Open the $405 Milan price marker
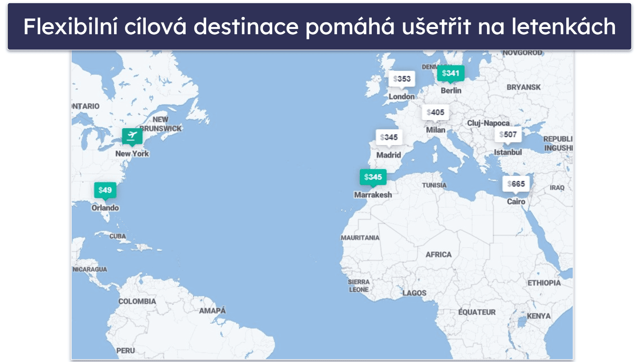 tap(435, 112)
